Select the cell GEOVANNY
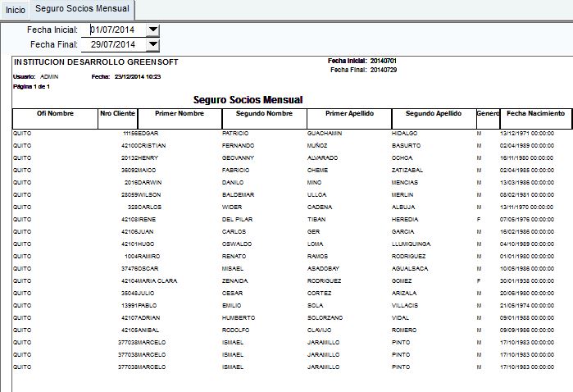The height and width of the screenshot is (392, 573). [238, 158]
